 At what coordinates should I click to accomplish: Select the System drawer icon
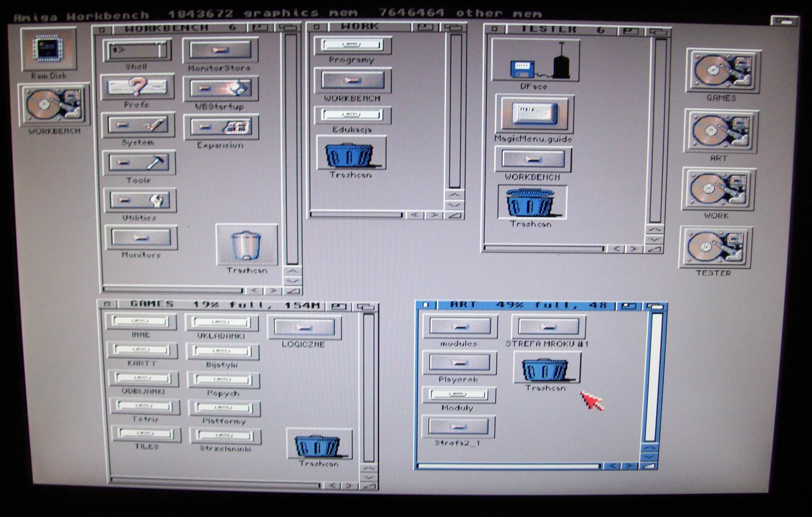point(138,125)
